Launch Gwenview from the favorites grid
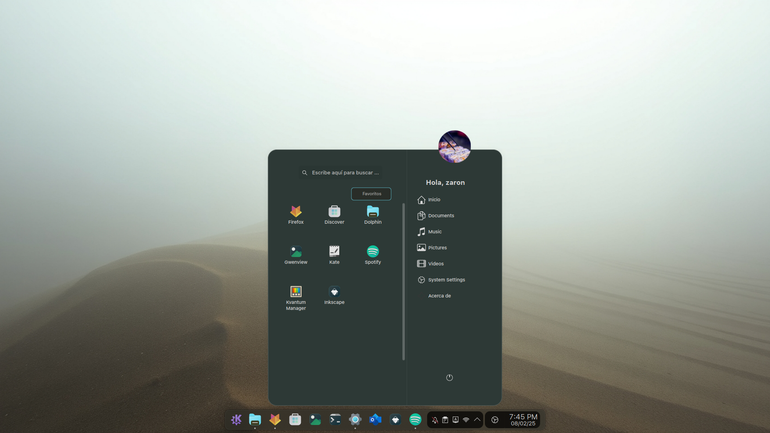The height and width of the screenshot is (433, 770). (x=296, y=255)
